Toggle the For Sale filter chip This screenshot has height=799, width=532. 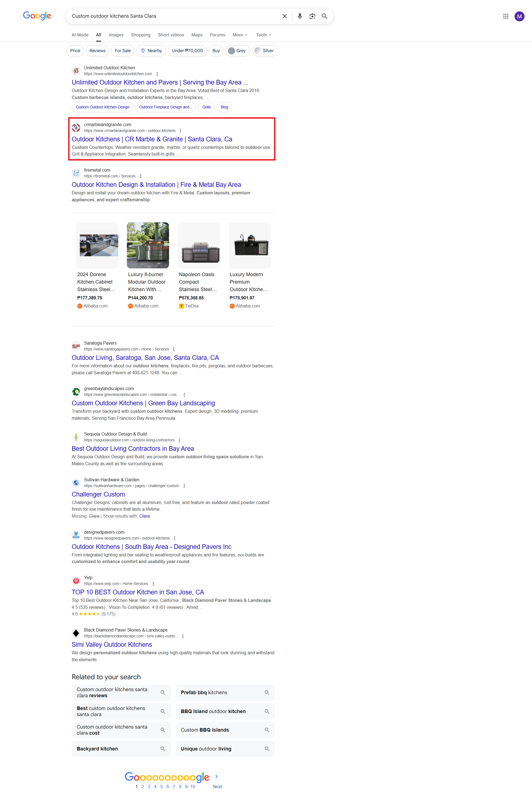click(122, 50)
